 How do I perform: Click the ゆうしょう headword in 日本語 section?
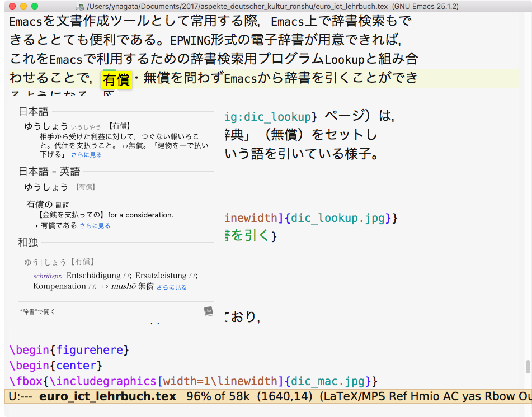46,126
